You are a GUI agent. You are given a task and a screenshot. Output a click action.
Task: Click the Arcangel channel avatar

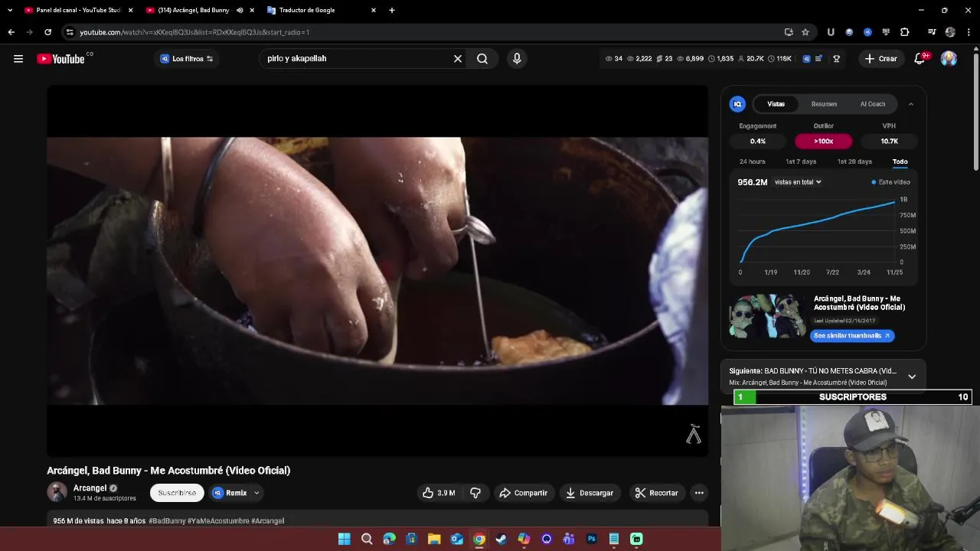(57, 492)
